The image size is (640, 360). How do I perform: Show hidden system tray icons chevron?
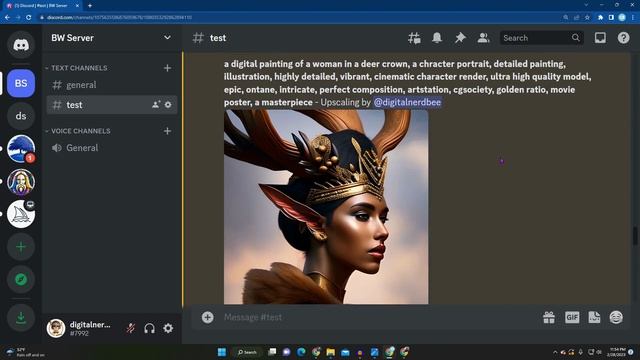pos(555,352)
